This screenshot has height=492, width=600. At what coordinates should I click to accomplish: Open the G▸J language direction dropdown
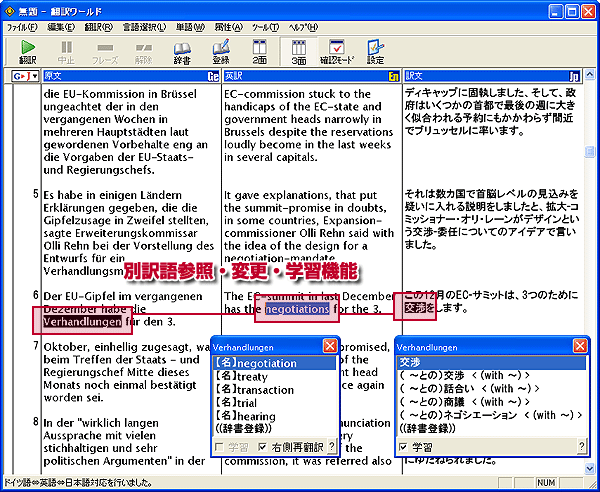(26, 76)
